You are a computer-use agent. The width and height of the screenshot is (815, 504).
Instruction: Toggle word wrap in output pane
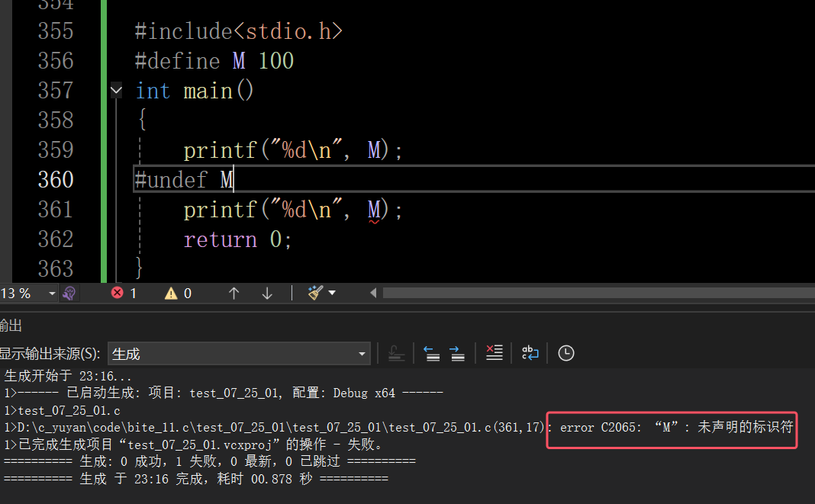pos(530,353)
